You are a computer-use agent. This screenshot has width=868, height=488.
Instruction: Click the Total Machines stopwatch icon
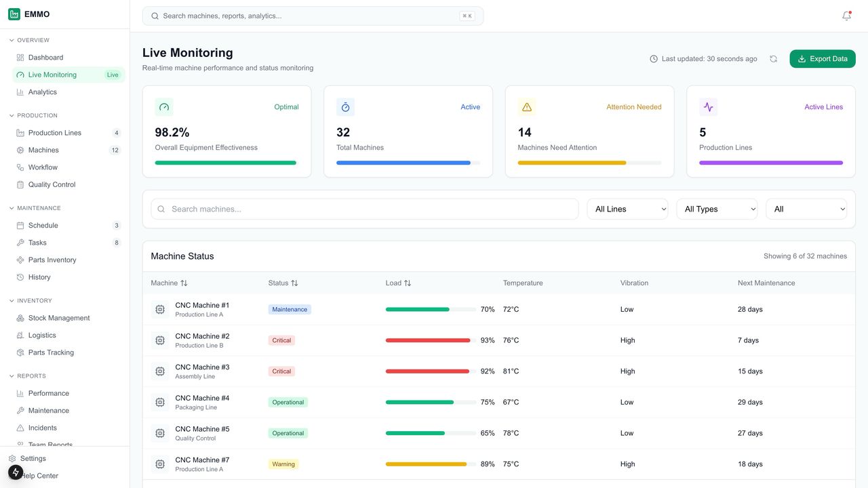point(345,107)
